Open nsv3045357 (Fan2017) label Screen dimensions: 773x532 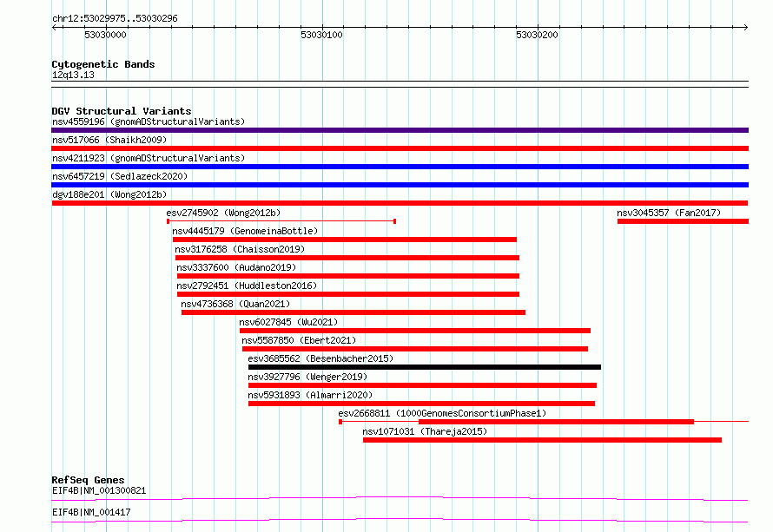tap(669, 213)
